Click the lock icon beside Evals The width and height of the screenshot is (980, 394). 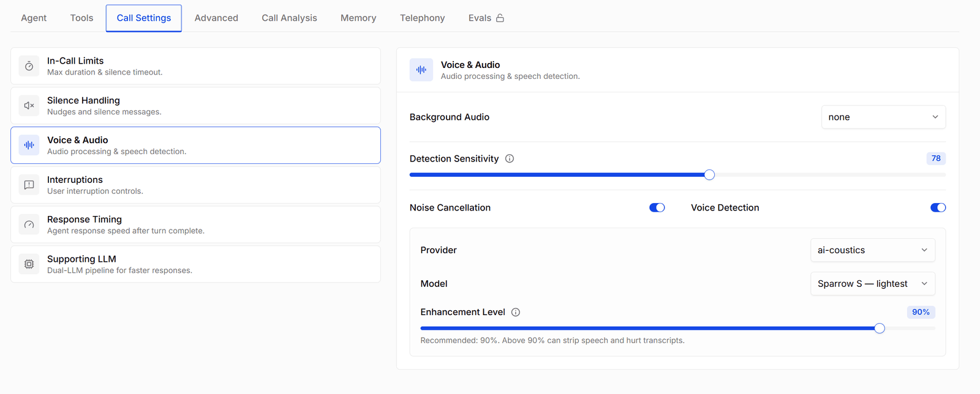[500, 18]
